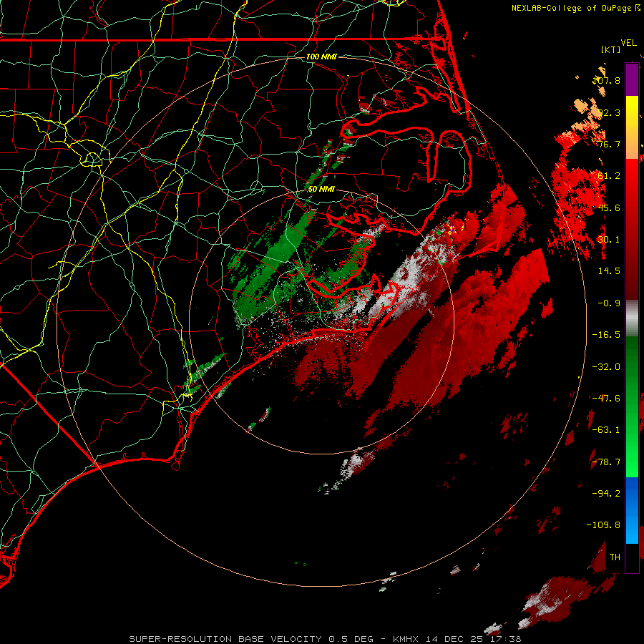This screenshot has height=644, width=644.
Task: Click the -16.5 value on velocity scale
Action: coord(606,335)
